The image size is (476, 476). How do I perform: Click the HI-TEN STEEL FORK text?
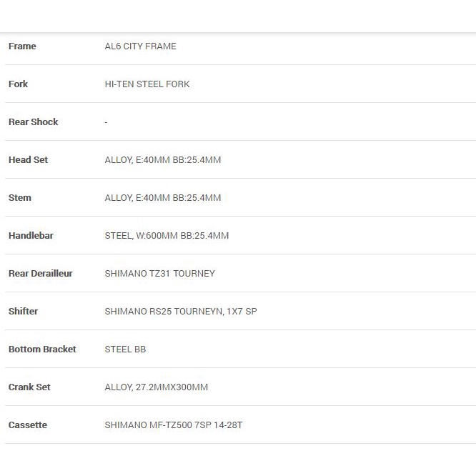[x=147, y=84]
